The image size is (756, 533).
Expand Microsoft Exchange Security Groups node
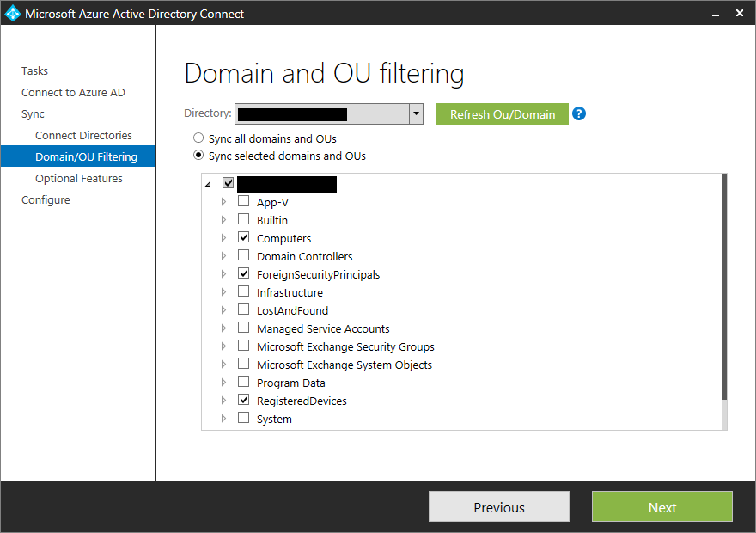[223, 346]
